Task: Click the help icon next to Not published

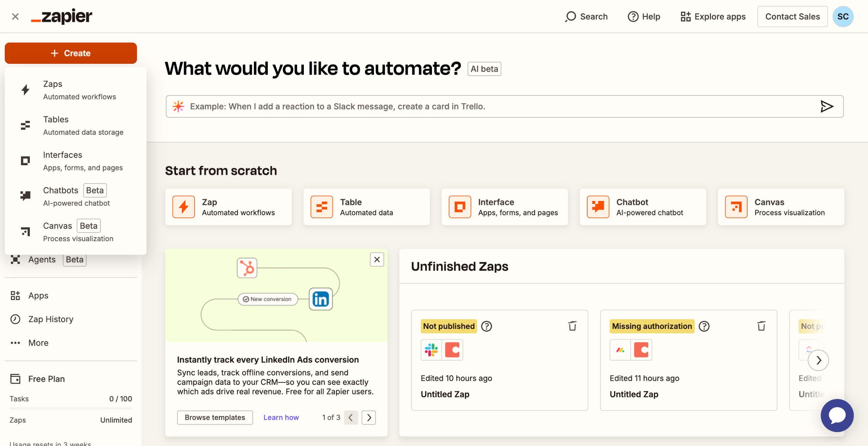Action: click(487, 326)
